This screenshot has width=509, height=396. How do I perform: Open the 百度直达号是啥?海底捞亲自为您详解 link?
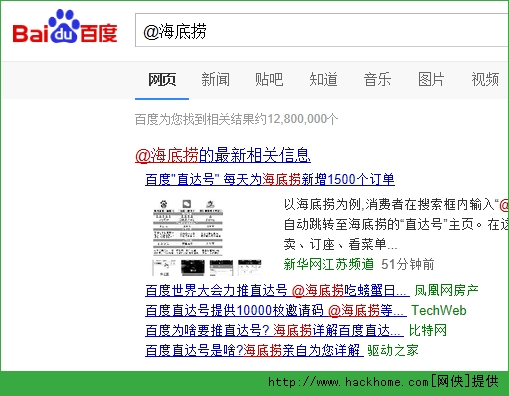coord(254,350)
